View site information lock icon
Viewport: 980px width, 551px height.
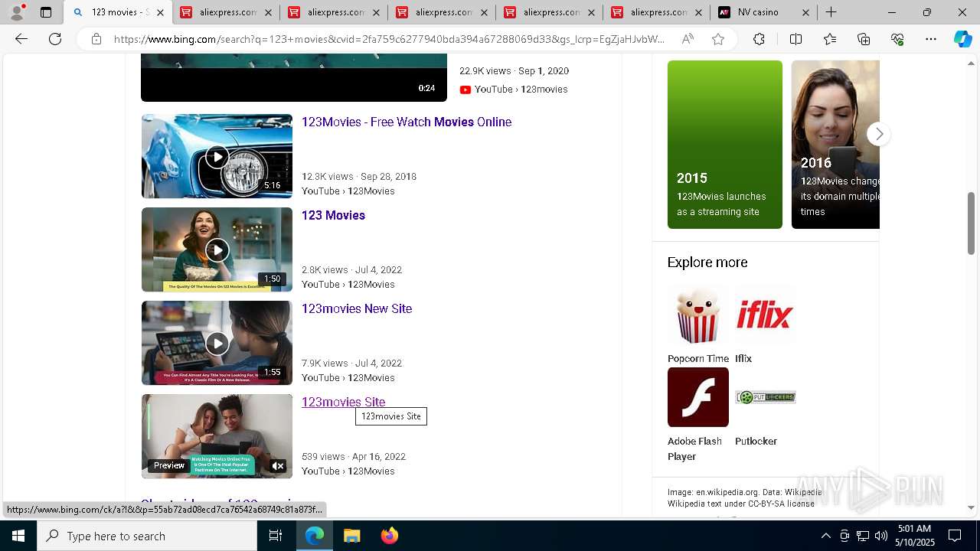coord(96,39)
